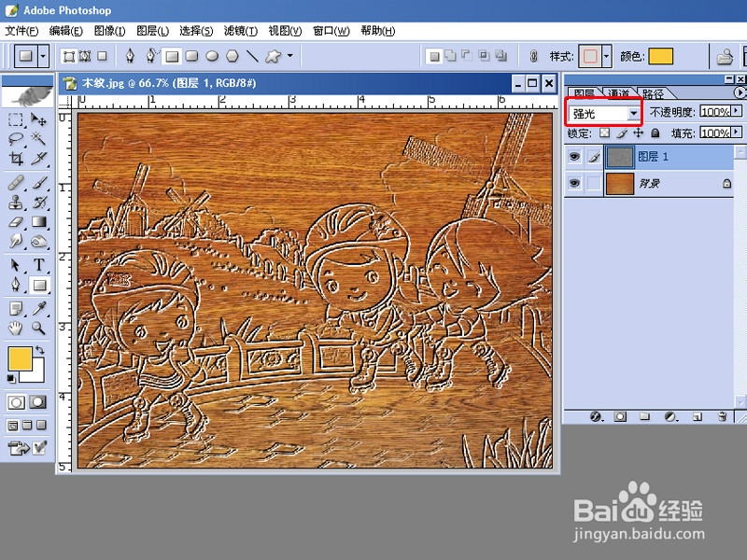
Task: Delete layer with trash icon
Action: point(722,416)
